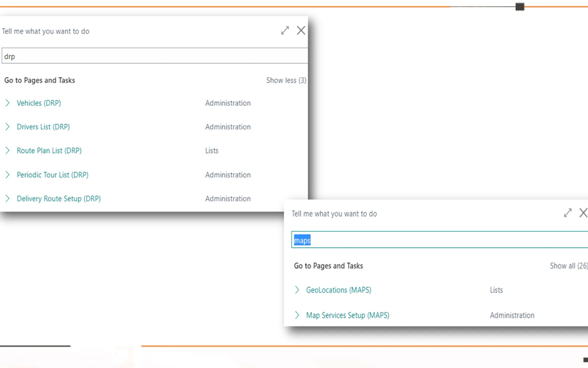The height and width of the screenshot is (368, 588).
Task: Click the search field containing 'maps'
Action: [440, 240]
